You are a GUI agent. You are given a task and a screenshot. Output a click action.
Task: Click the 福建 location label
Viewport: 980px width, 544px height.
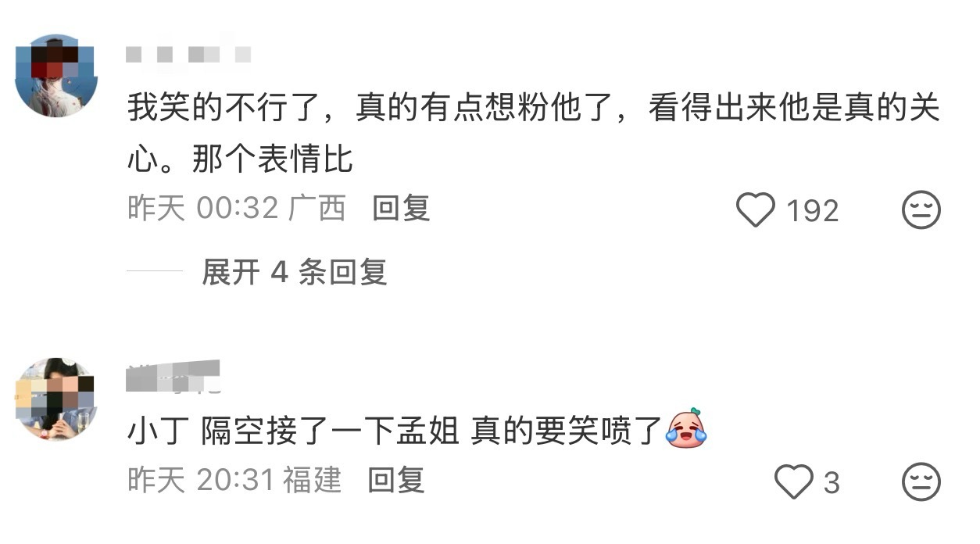[312, 480]
